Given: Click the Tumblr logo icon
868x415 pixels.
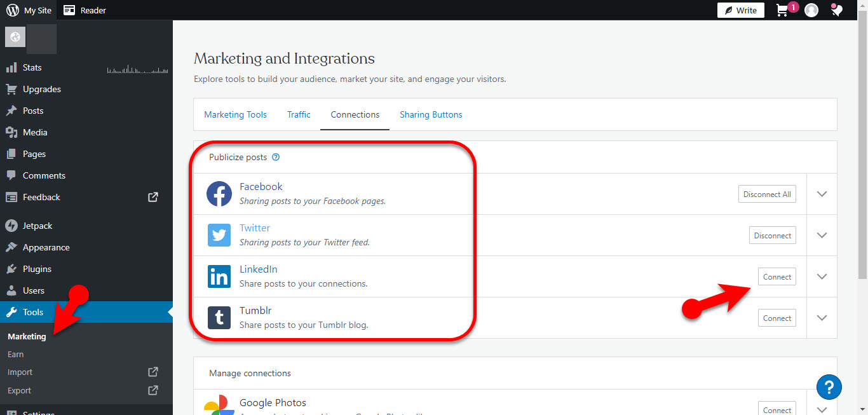Looking at the screenshot, I should click(x=219, y=318).
